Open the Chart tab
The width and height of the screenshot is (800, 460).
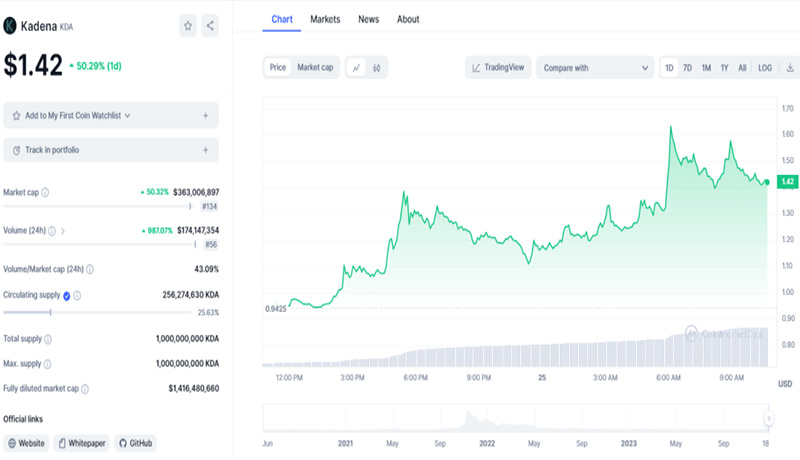click(282, 19)
